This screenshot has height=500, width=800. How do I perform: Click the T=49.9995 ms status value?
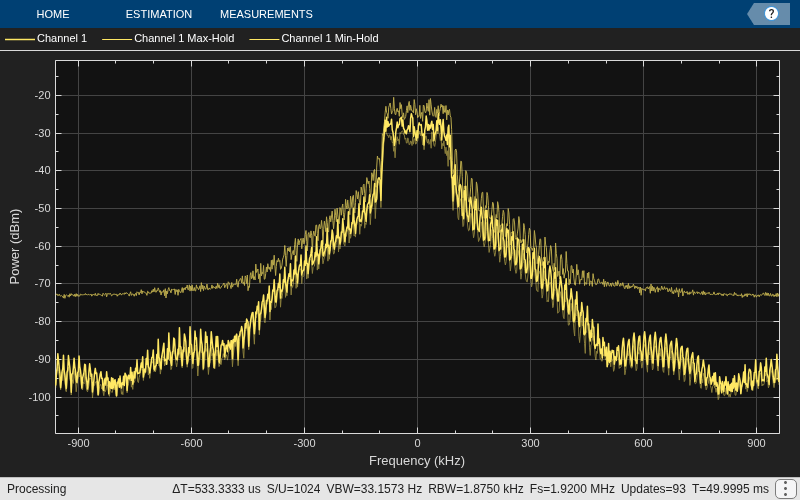click(730, 489)
